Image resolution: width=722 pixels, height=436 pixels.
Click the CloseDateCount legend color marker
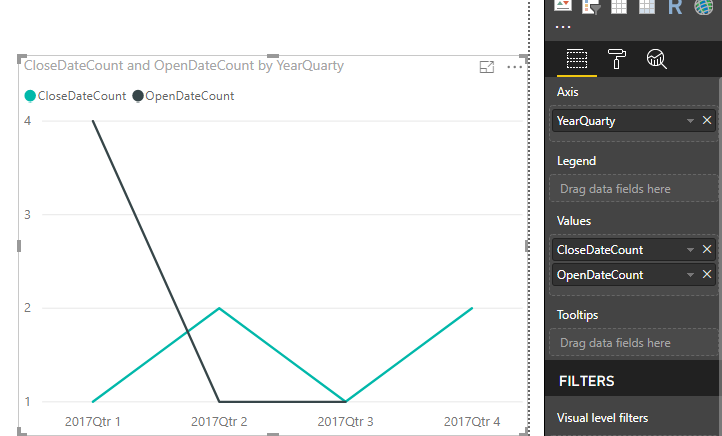tap(30, 96)
